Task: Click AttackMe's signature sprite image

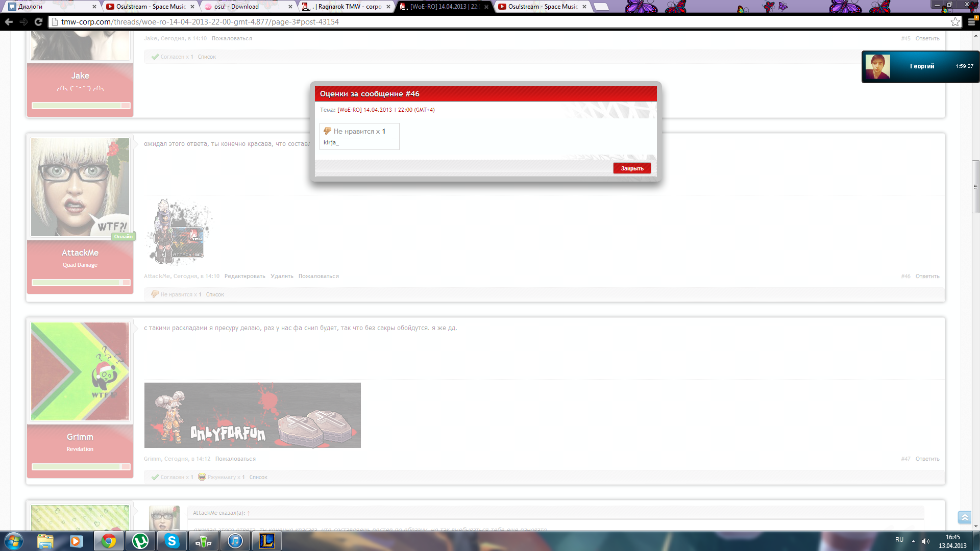Action: [x=179, y=232]
